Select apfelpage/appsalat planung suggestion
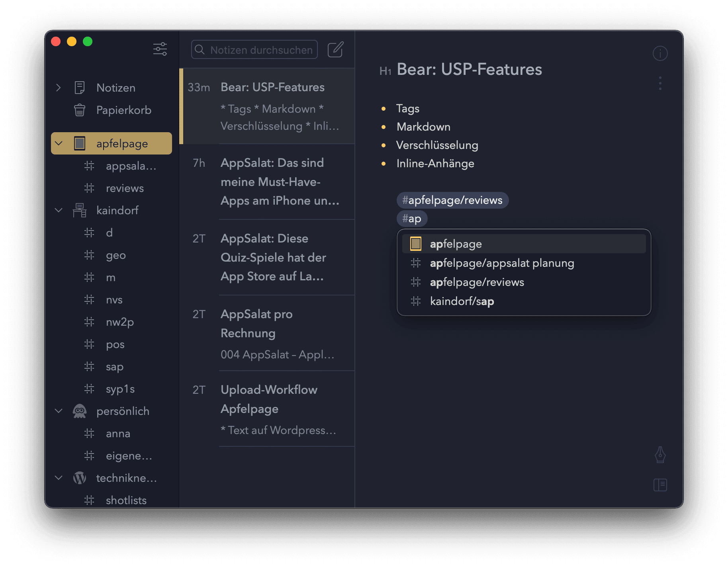 [x=524, y=263]
